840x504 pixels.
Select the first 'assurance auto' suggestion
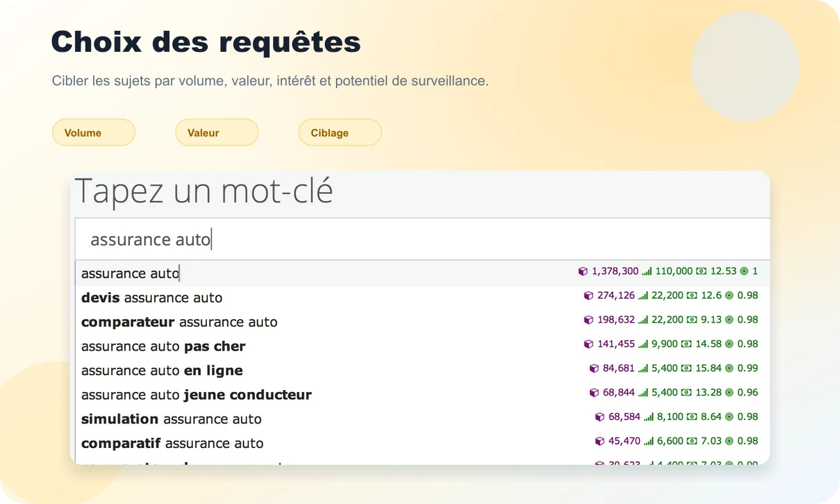point(422,273)
